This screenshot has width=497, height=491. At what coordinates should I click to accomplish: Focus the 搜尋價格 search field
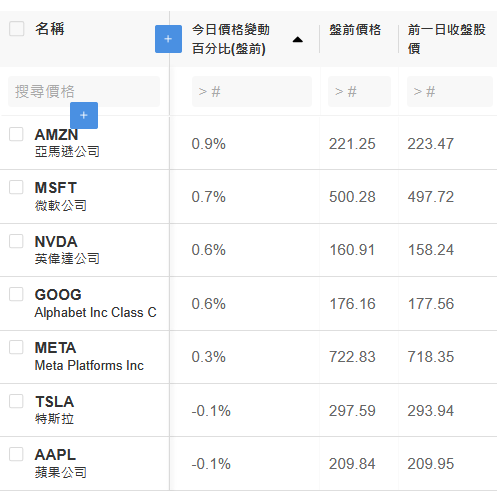pos(84,92)
